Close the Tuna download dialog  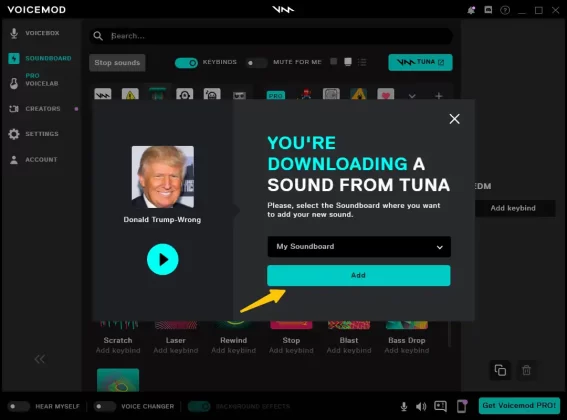click(x=455, y=119)
